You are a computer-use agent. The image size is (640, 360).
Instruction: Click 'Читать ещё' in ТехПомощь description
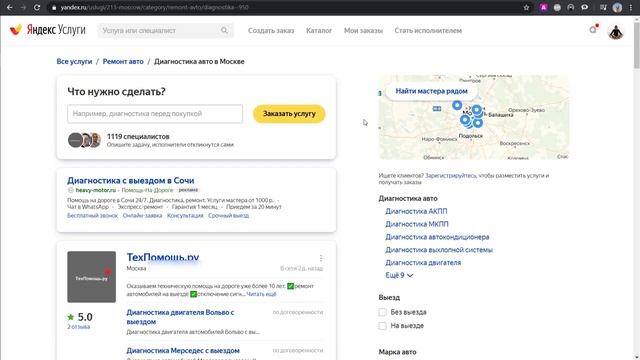261,294
